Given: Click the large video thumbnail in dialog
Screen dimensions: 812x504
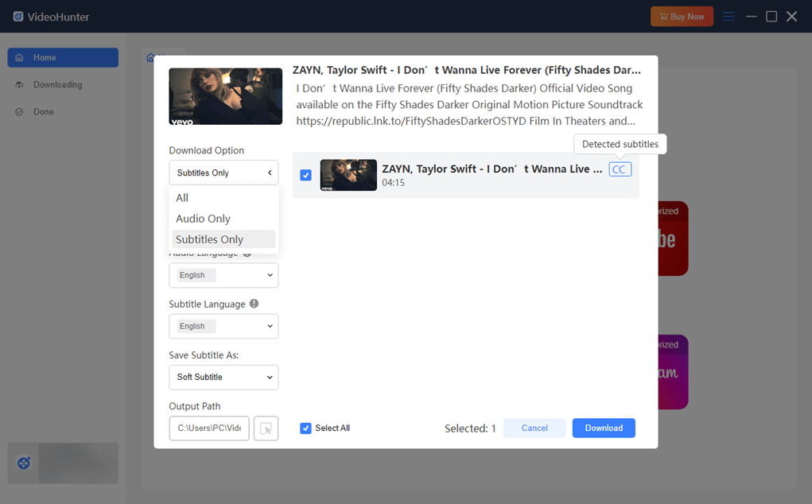Looking at the screenshot, I should click(x=226, y=97).
